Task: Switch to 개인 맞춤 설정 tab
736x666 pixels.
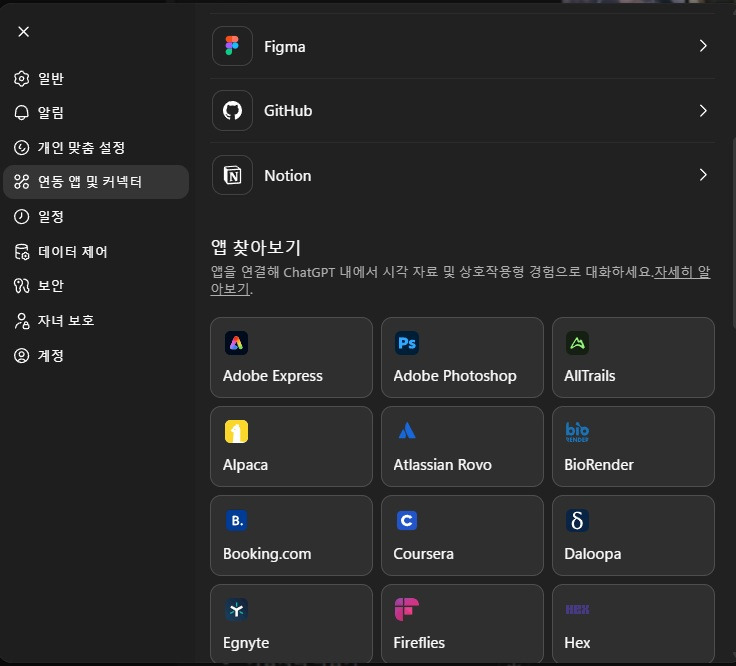Action: tap(96, 147)
